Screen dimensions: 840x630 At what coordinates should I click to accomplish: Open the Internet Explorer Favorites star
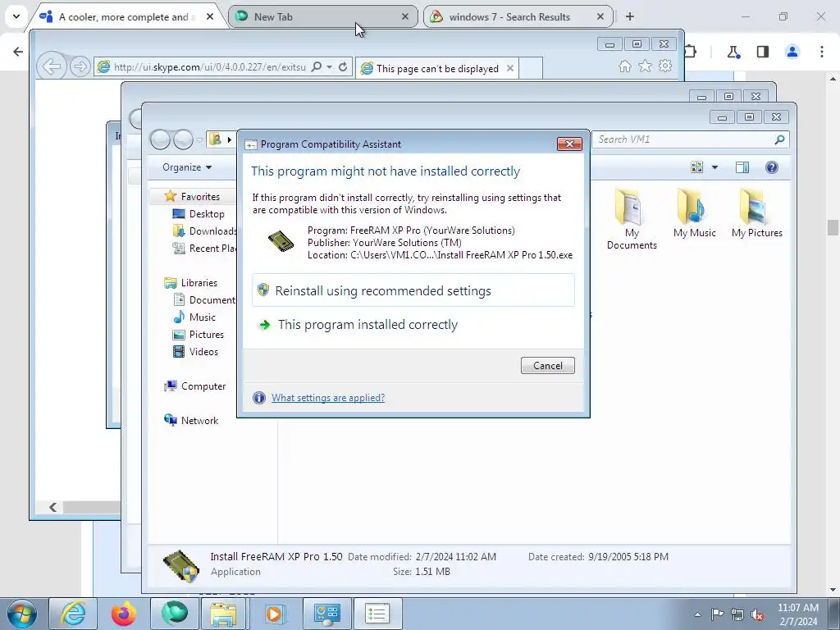pyautogui.click(x=645, y=66)
